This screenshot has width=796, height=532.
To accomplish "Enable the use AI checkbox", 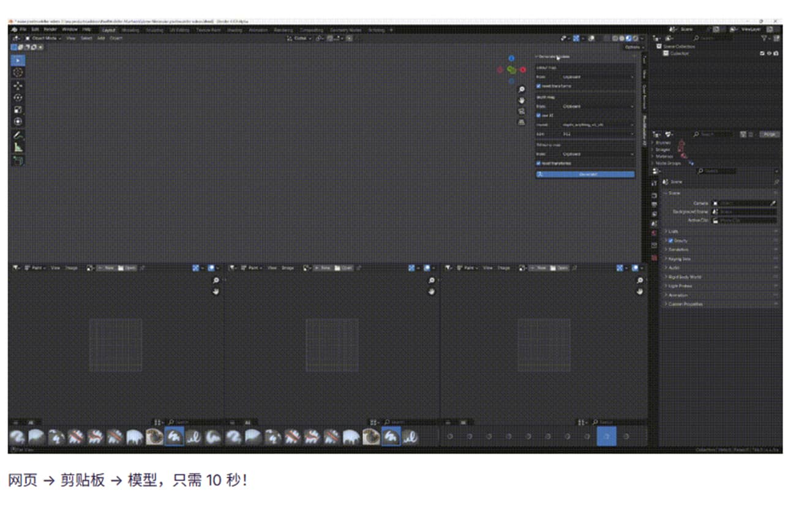I will 539,115.
